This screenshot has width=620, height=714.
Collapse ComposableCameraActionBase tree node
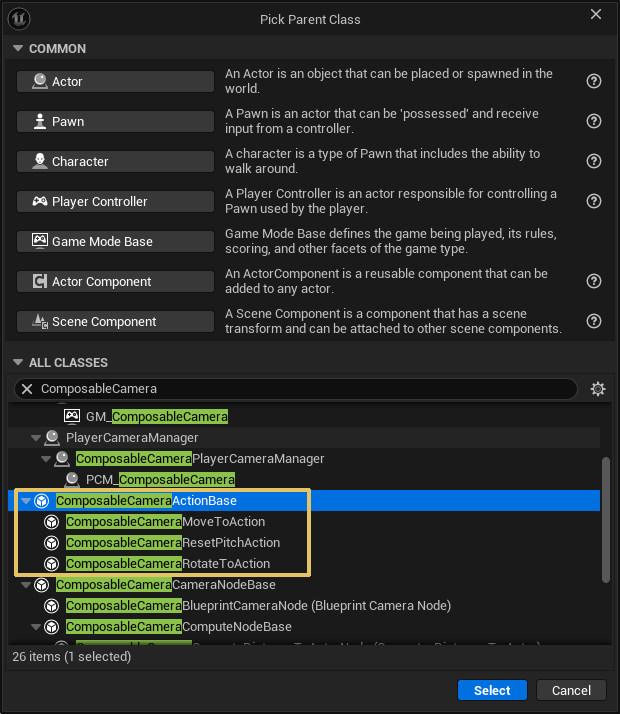26,501
